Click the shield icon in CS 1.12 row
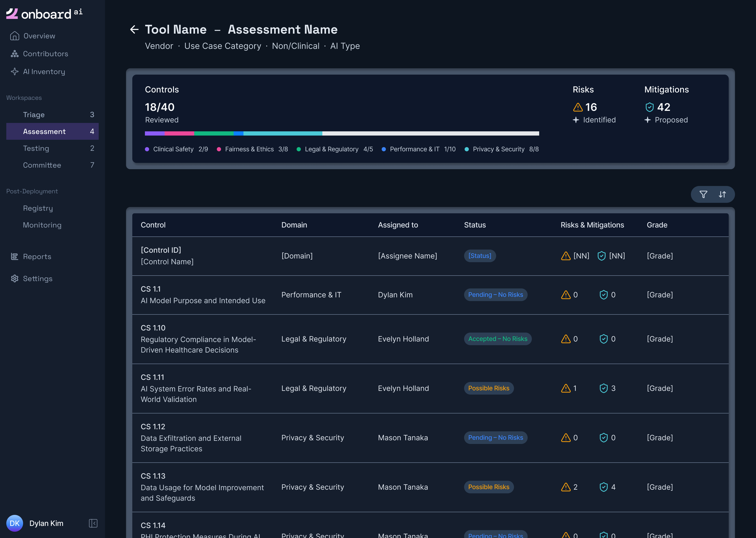Screen dimensions: 756x538 click(604, 438)
